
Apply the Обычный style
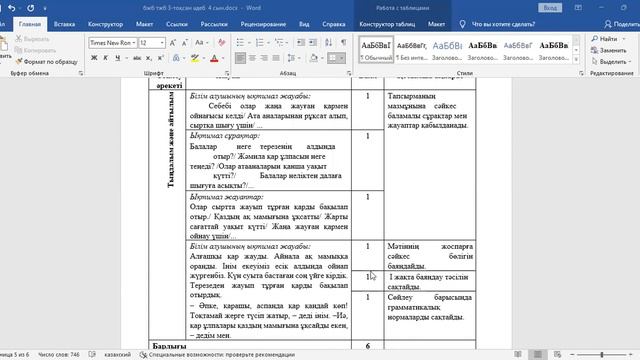(x=376, y=50)
